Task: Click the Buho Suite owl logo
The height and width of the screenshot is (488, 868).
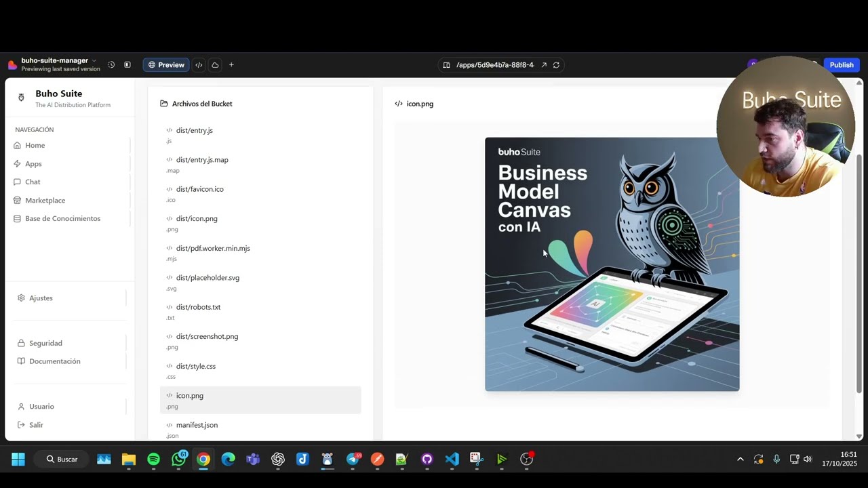Action: pyautogui.click(x=21, y=98)
